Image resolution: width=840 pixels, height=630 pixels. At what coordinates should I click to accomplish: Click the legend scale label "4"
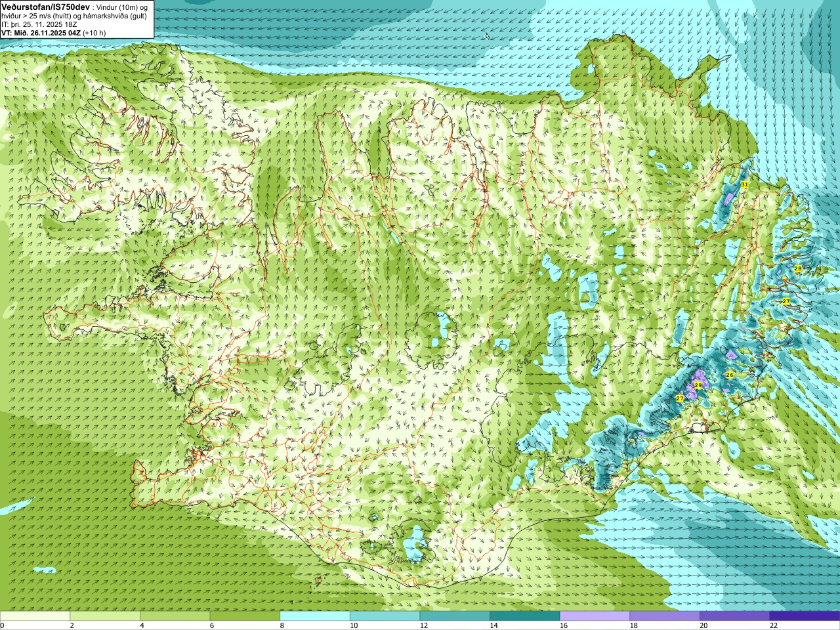[x=142, y=625]
